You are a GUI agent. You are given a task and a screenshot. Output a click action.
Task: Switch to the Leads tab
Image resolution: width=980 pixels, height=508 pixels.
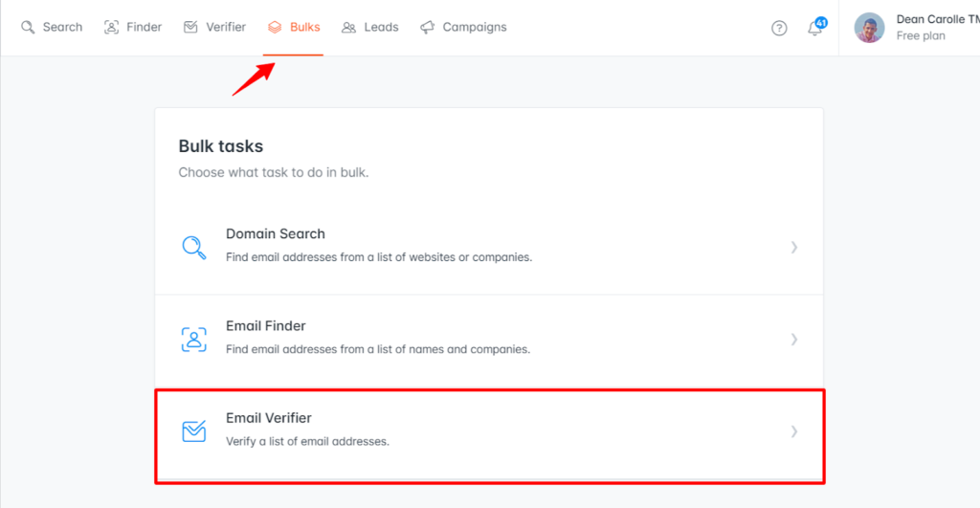tap(381, 28)
